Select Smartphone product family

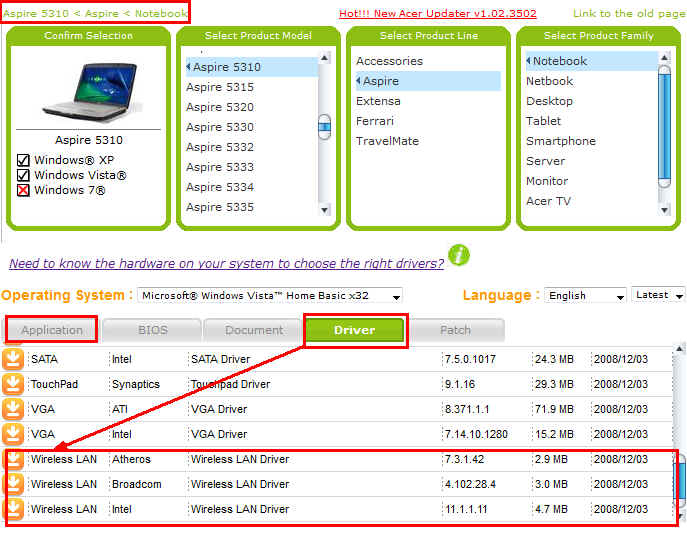point(561,141)
